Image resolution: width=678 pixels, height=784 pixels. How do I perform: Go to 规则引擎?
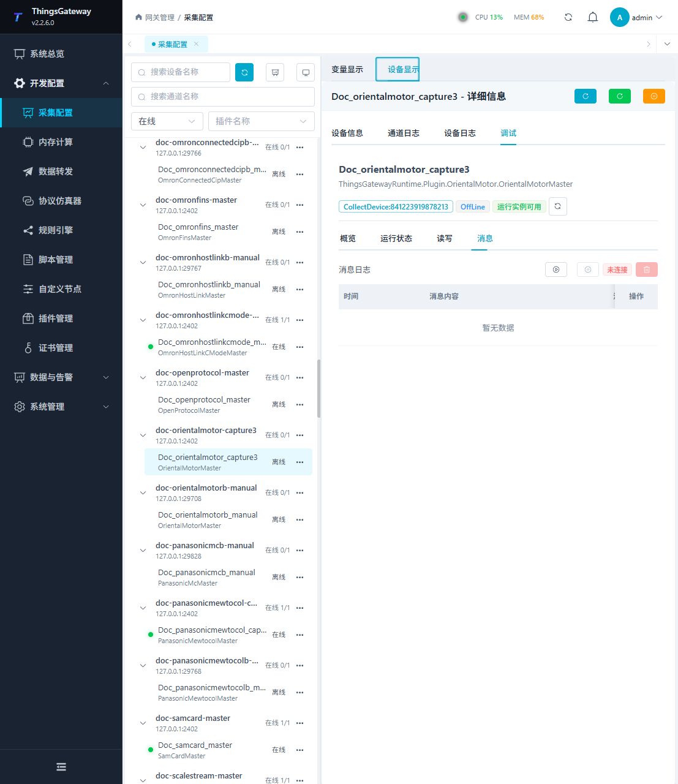tap(61, 230)
